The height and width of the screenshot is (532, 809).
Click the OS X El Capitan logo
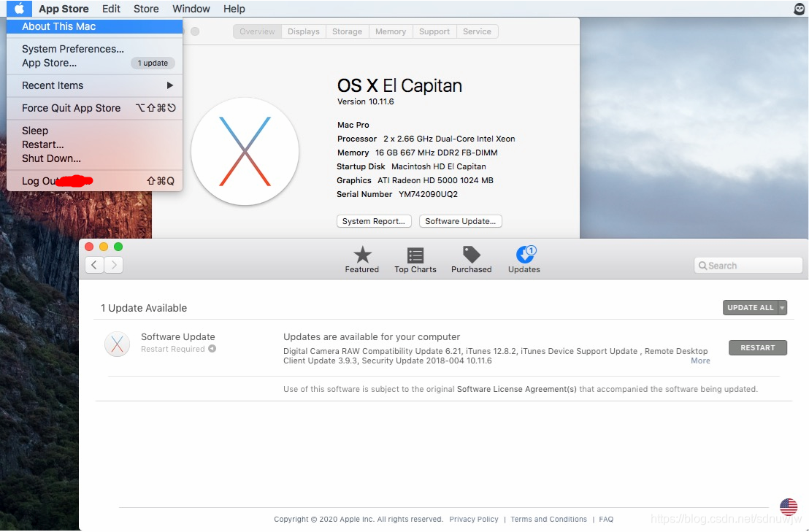click(245, 152)
